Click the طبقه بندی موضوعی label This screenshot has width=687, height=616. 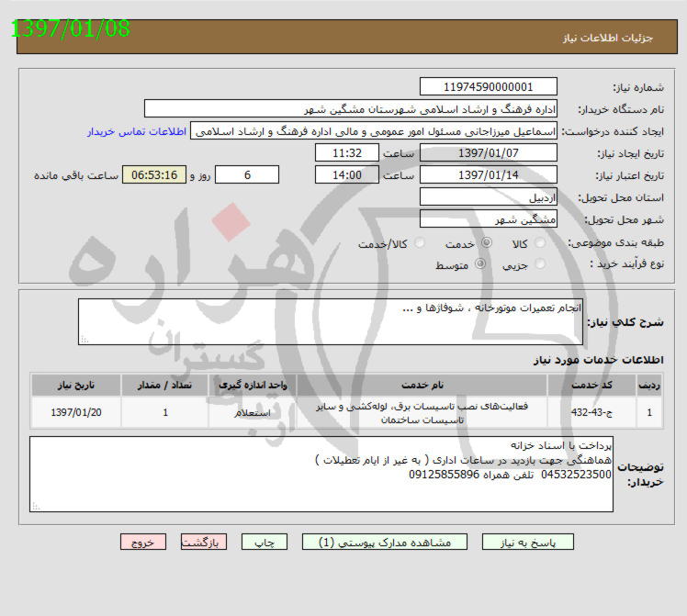616,242
